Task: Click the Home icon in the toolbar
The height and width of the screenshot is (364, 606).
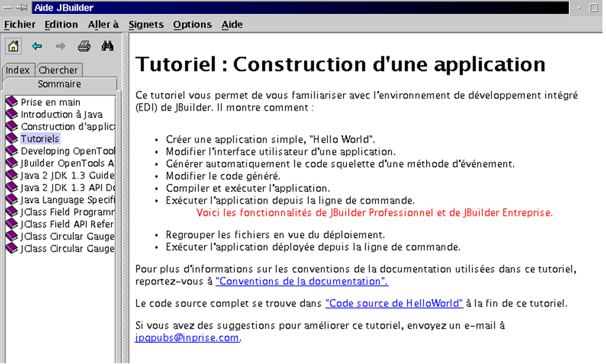Action: [13, 46]
